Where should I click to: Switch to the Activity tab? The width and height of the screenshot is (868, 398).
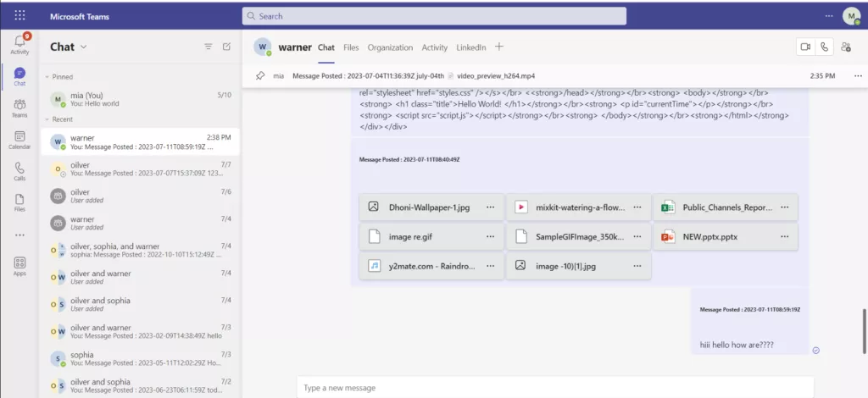coord(435,47)
